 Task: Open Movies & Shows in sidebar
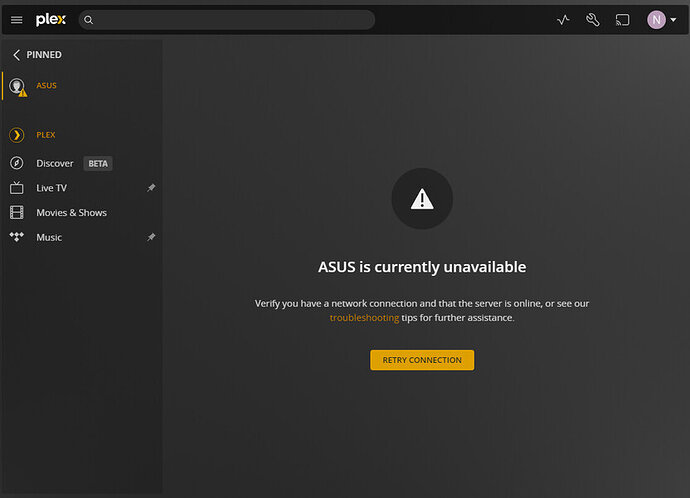71,212
